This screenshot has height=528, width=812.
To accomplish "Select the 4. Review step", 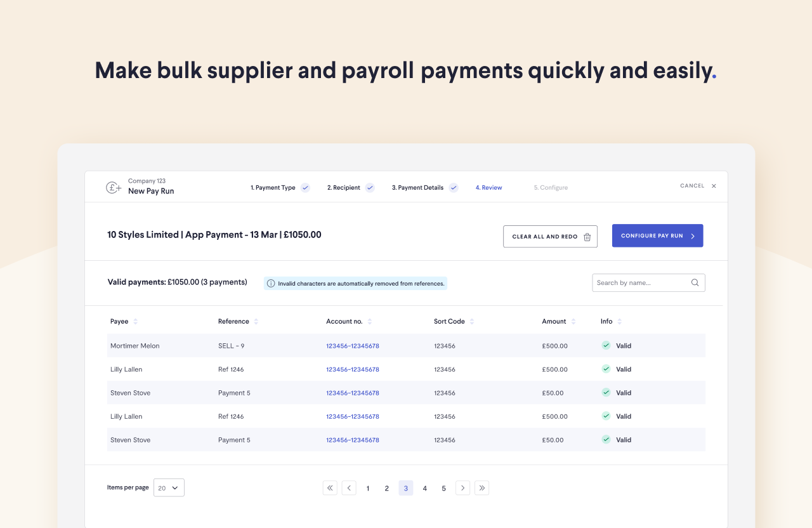I will click(488, 187).
